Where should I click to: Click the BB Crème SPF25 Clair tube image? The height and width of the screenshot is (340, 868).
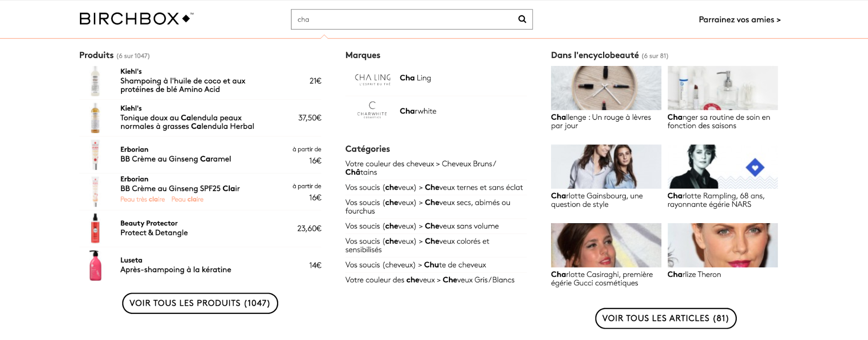95,192
